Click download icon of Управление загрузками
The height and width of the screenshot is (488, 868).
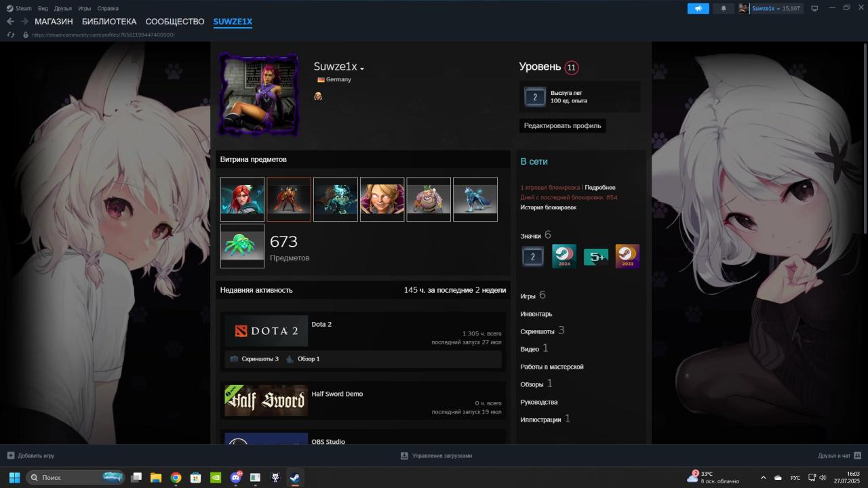(x=404, y=455)
